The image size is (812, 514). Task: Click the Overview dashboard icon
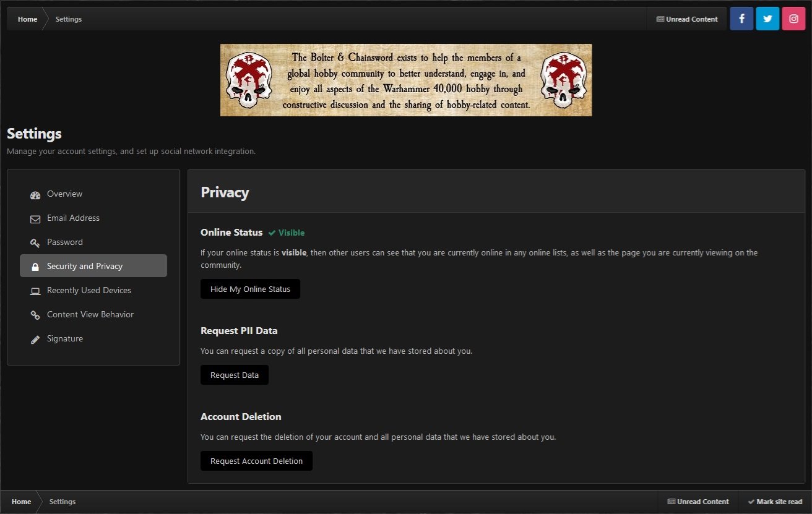[x=35, y=194]
